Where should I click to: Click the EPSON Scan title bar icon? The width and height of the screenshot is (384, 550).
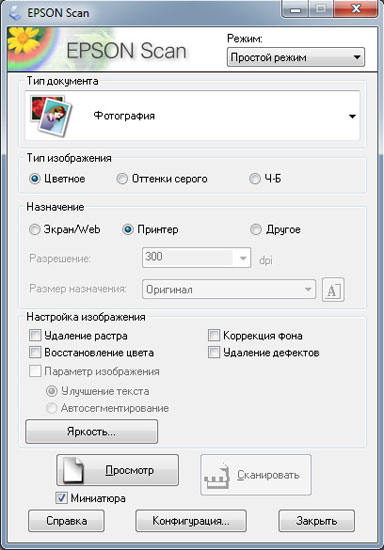coord(15,13)
